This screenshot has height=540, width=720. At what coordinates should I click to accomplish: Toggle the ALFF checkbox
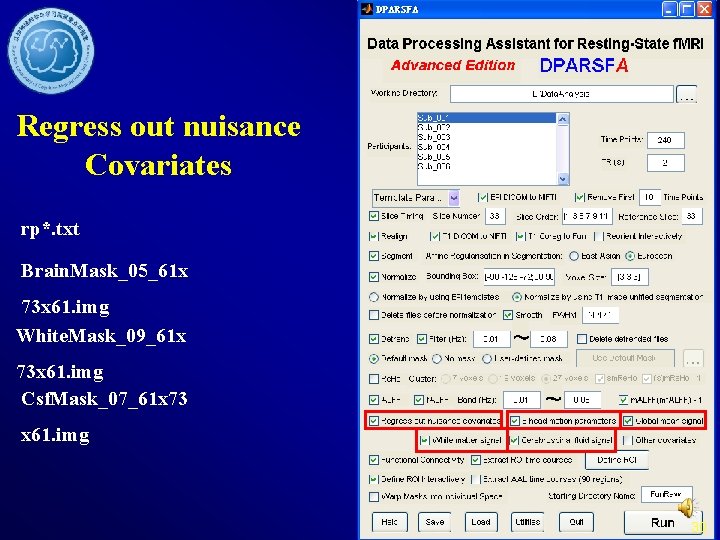(x=374, y=400)
